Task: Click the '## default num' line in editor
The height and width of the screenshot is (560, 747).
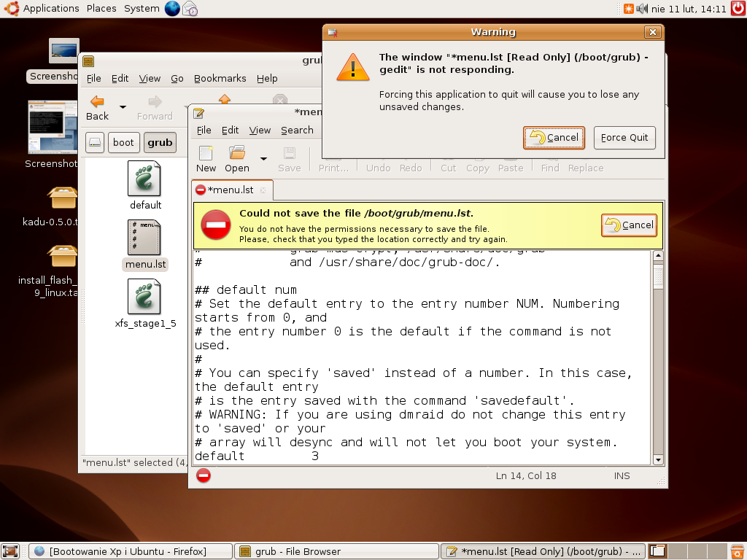Action: (x=245, y=289)
